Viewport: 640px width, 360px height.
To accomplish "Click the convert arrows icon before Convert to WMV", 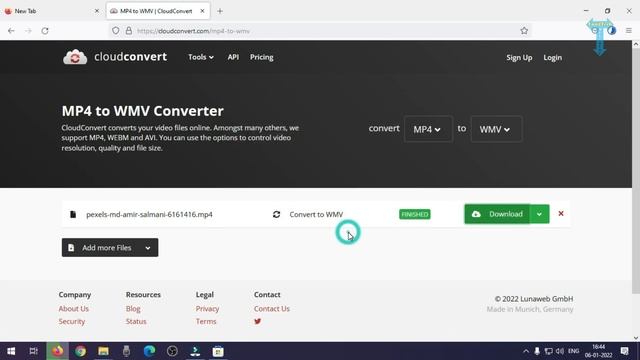I will pos(276,214).
